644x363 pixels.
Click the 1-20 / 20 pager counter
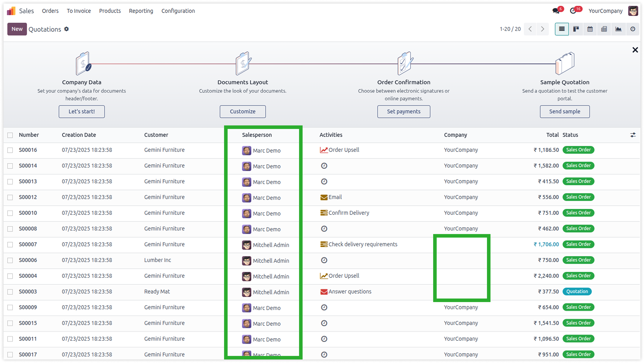510,29
